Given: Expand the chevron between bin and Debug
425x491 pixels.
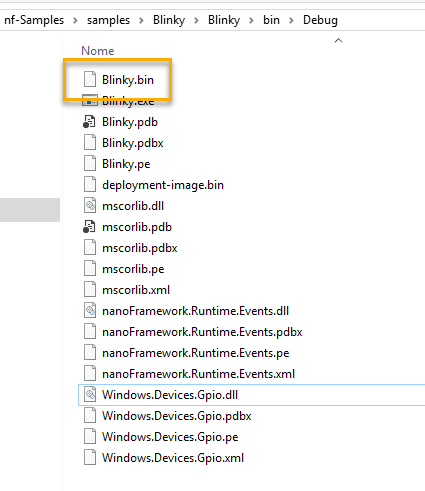Looking at the screenshot, I should 291,20.
